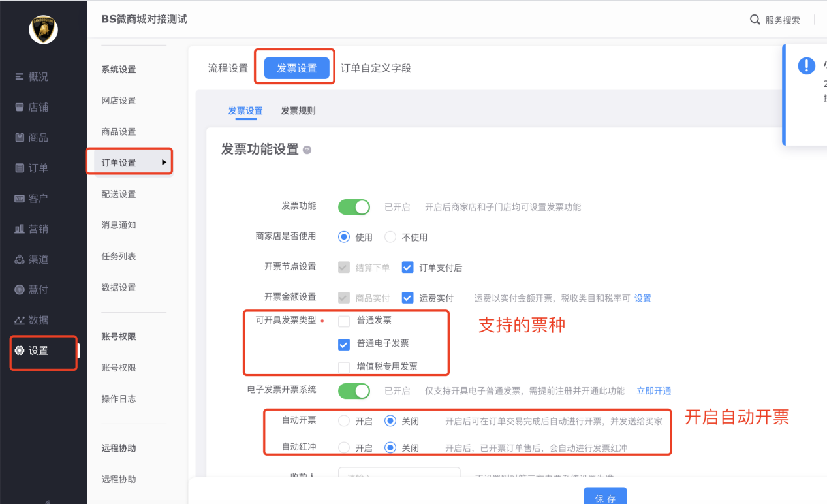Click the 已开启 status next to 发票功能
827x504 pixels.
[x=397, y=207]
